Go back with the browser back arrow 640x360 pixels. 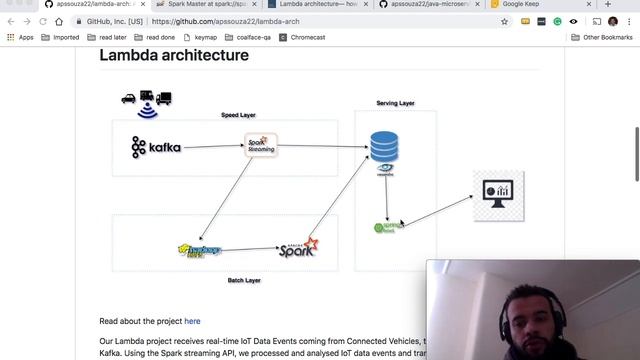pyautogui.click(x=11, y=22)
